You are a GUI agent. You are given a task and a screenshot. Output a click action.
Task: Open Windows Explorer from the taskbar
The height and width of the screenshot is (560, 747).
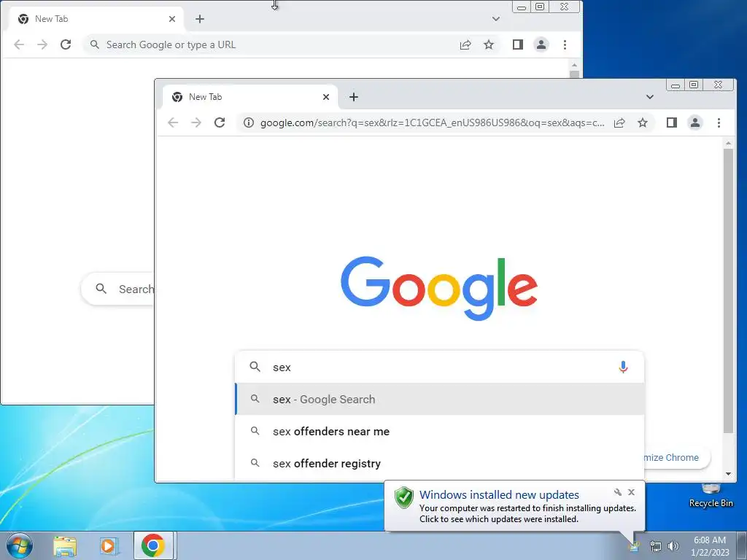point(65,545)
